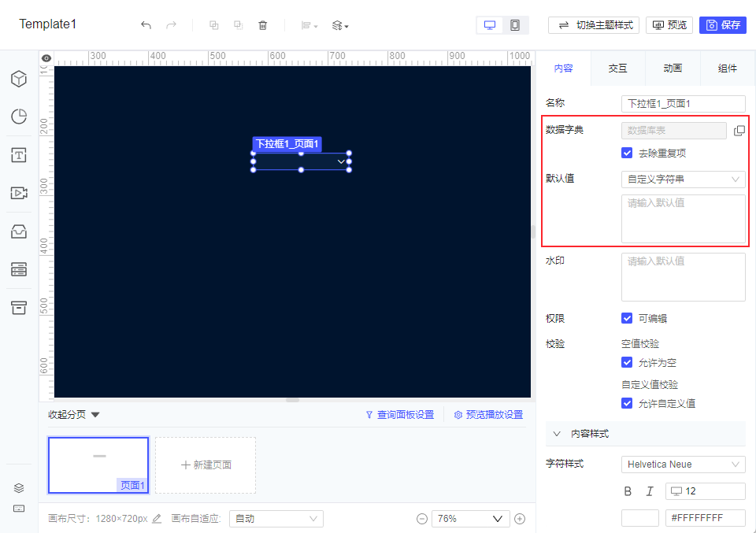Select the 动画 tab

point(673,68)
